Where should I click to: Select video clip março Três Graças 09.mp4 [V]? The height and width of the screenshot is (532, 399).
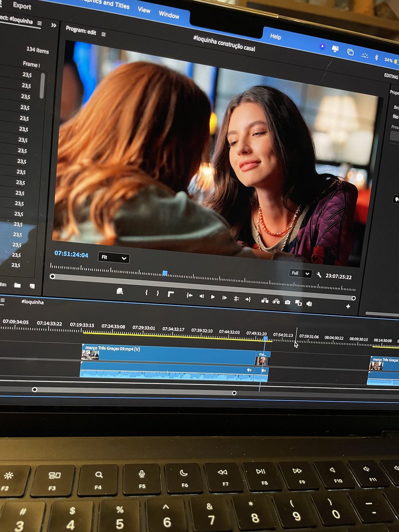(168, 355)
